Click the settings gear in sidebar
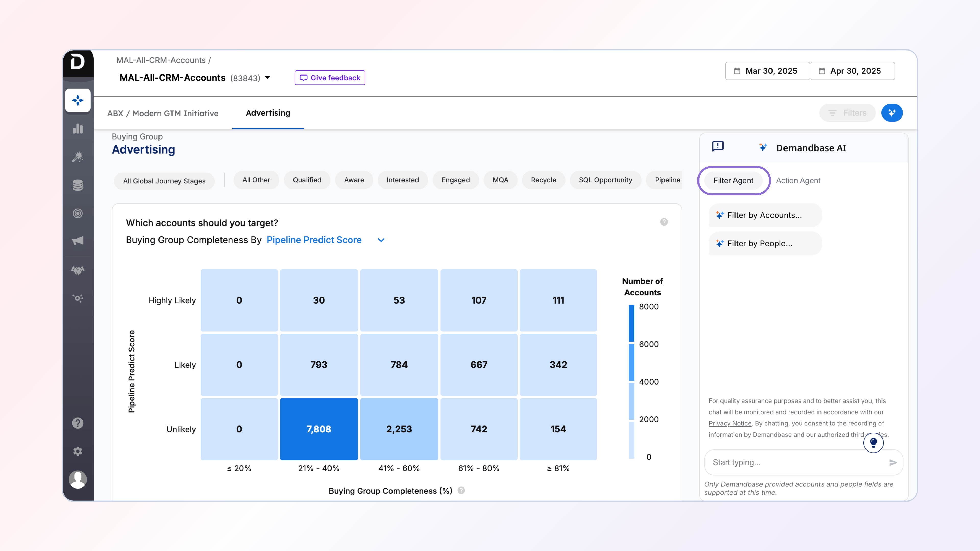The image size is (980, 551). 78,451
